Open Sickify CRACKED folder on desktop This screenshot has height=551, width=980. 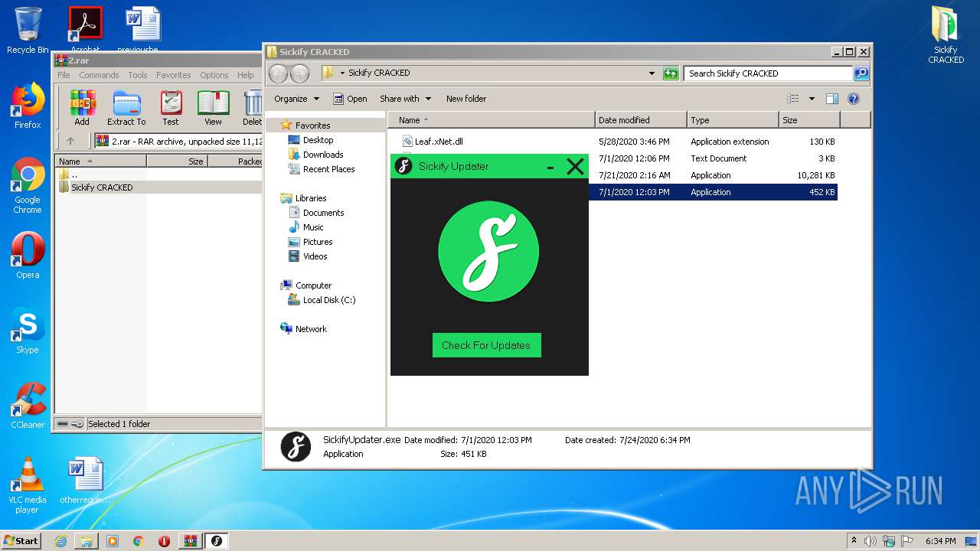click(x=946, y=34)
